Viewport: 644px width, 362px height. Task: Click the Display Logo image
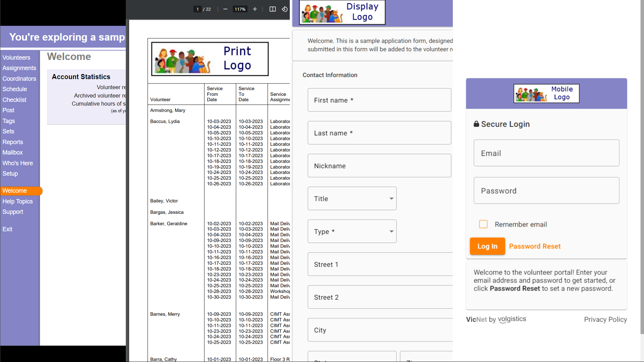(342, 12)
